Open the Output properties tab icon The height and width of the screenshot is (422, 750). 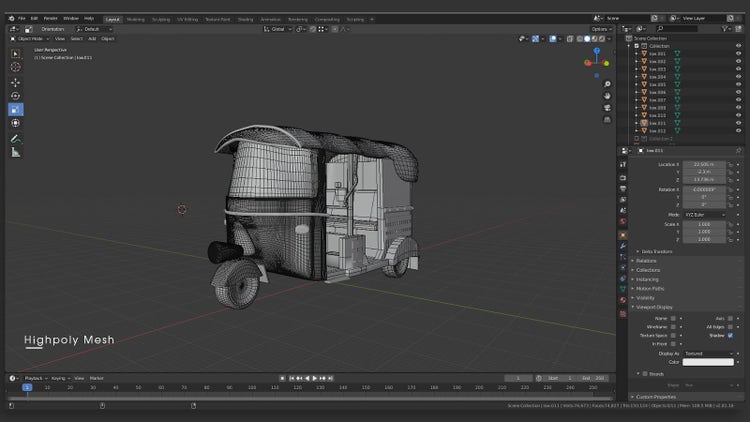point(623,189)
